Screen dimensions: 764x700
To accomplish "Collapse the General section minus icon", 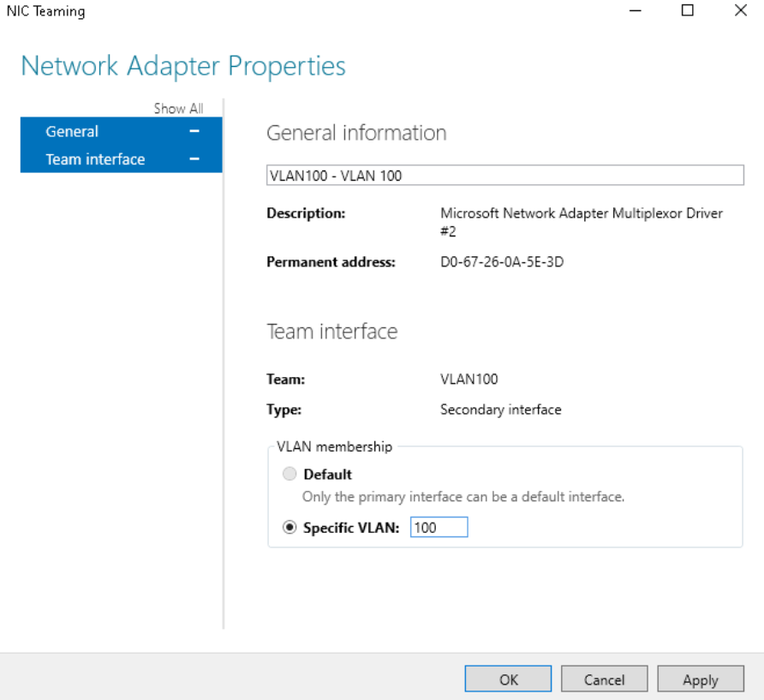I will (x=194, y=131).
